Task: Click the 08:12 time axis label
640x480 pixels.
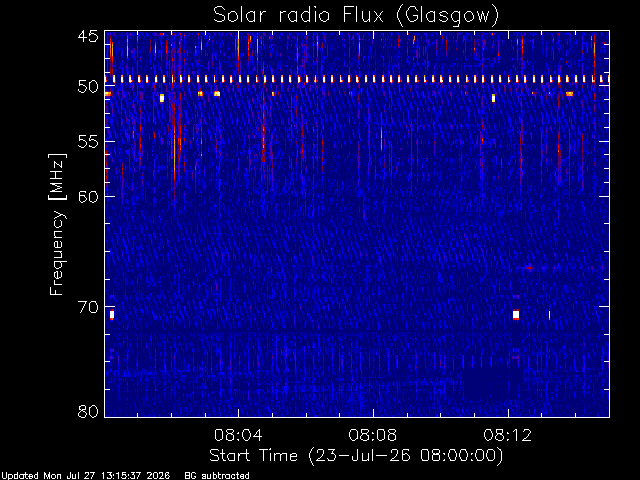Action: coord(508,435)
